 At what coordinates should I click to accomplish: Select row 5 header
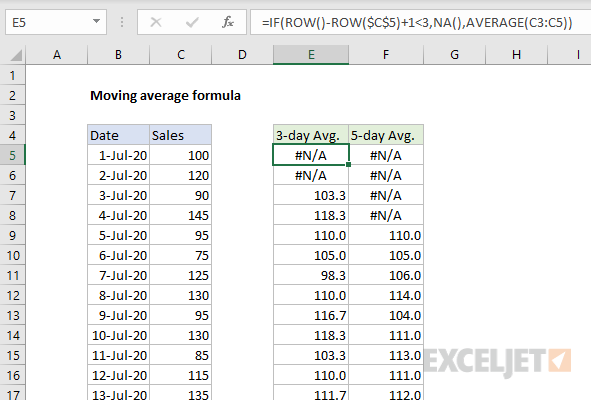click(x=12, y=155)
